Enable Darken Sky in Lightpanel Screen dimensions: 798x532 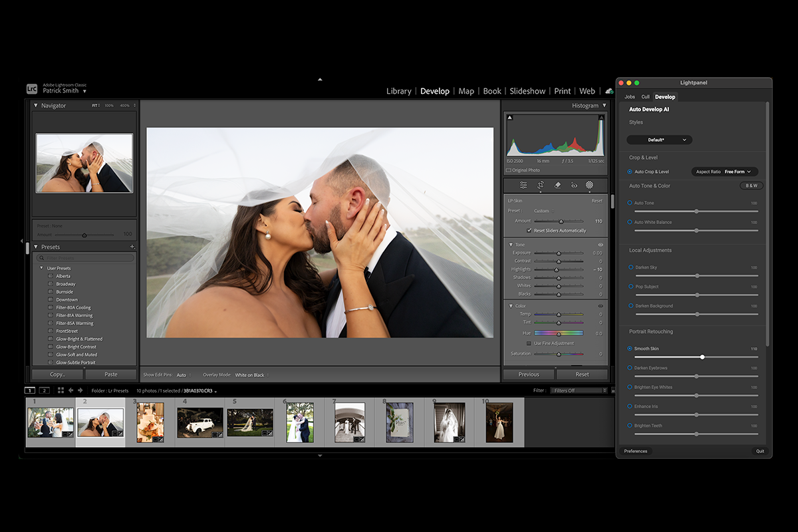(x=630, y=267)
